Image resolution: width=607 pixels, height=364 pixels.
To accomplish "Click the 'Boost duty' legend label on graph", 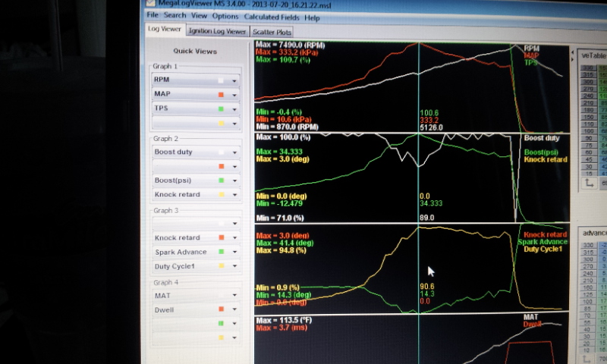I will (541, 138).
